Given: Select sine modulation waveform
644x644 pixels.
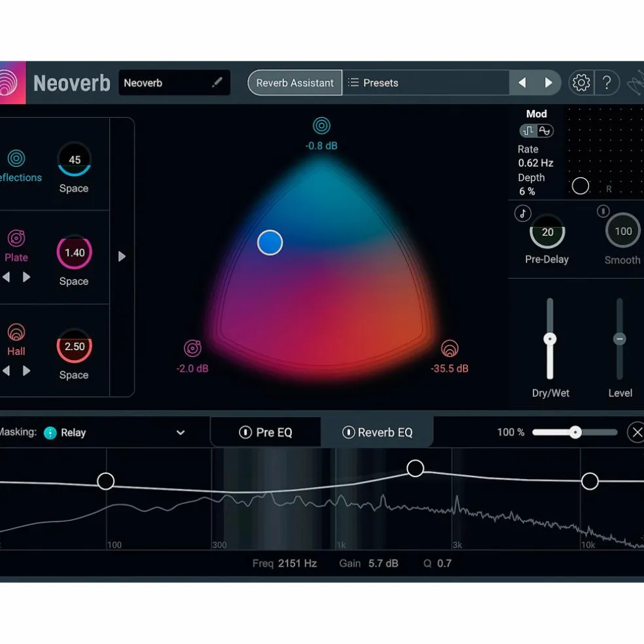Looking at the screenshot, I should click(545, 131).
